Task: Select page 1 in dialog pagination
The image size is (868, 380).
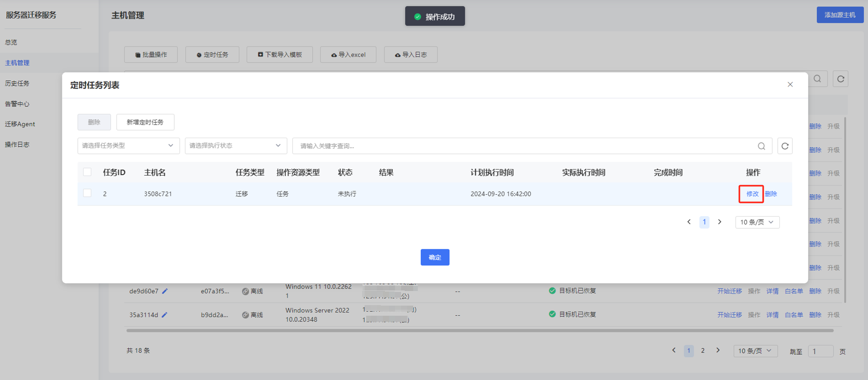Action: (704, 222)
